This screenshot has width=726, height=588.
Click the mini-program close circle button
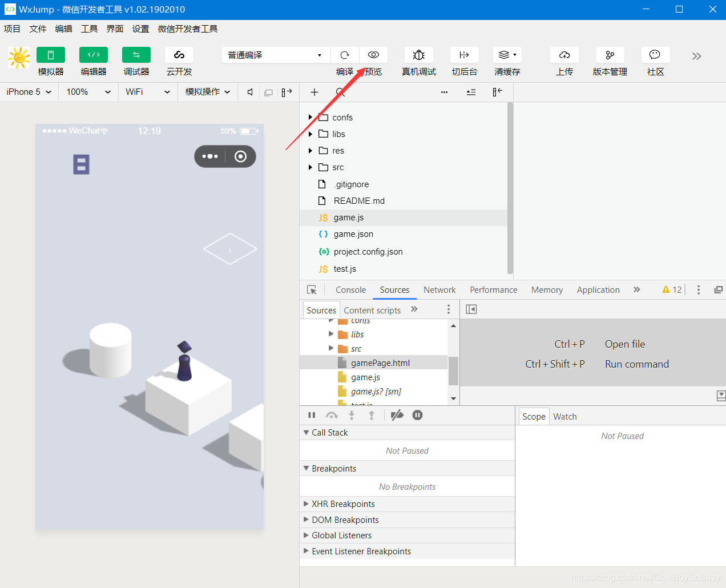tap(241, 156)
